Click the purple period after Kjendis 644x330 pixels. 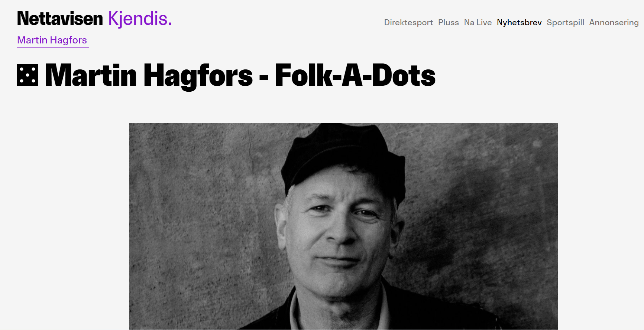point(170,24)
